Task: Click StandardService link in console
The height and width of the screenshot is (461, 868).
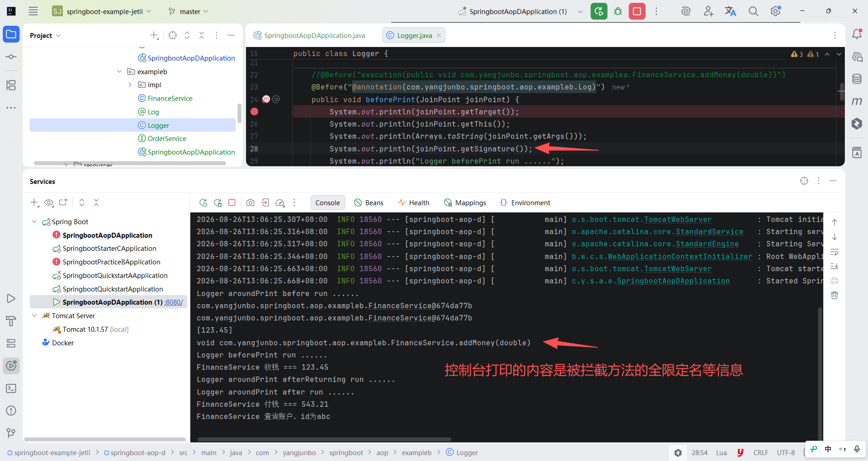Action: coord(709,231)
